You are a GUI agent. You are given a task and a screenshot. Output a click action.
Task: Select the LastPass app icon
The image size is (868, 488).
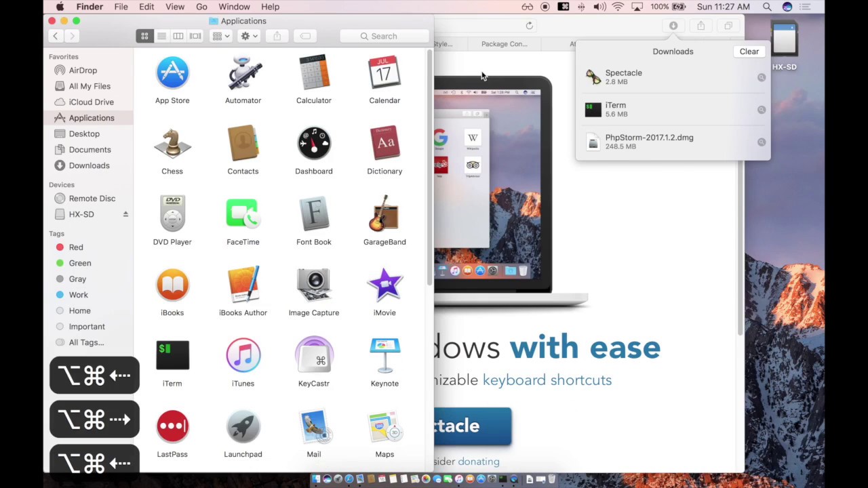click(172, 427)
